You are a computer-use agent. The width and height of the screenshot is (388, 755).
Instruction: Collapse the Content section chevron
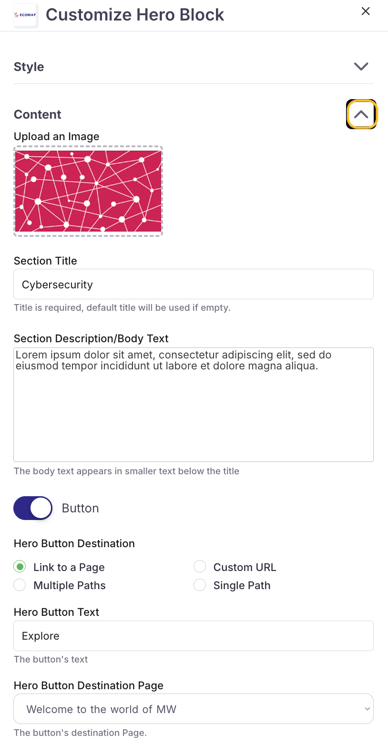click(x=361, y=115)
